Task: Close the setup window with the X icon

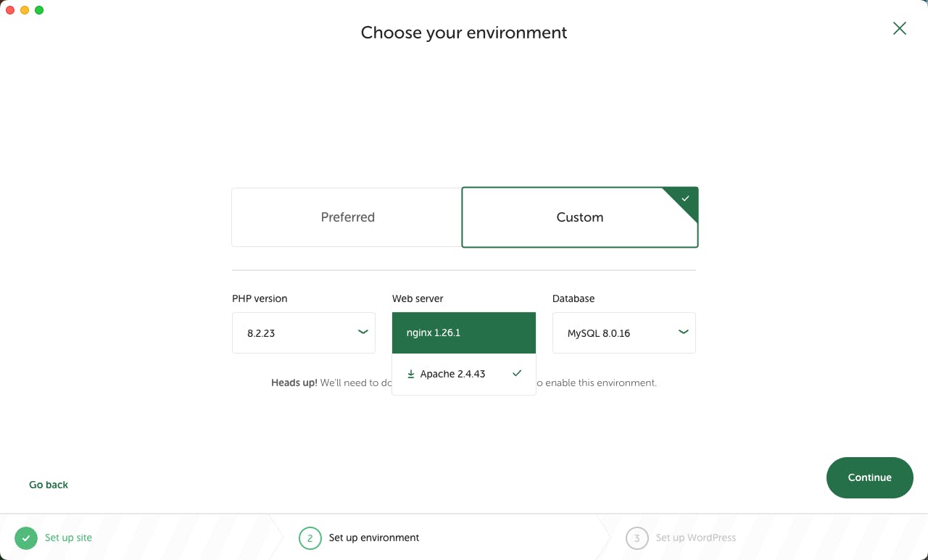Action: (x=900, y=28)
